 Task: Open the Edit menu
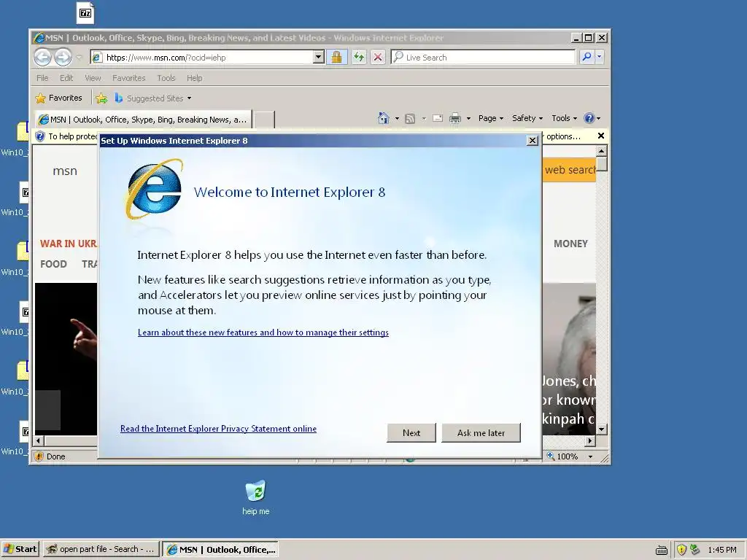point(66,78)
